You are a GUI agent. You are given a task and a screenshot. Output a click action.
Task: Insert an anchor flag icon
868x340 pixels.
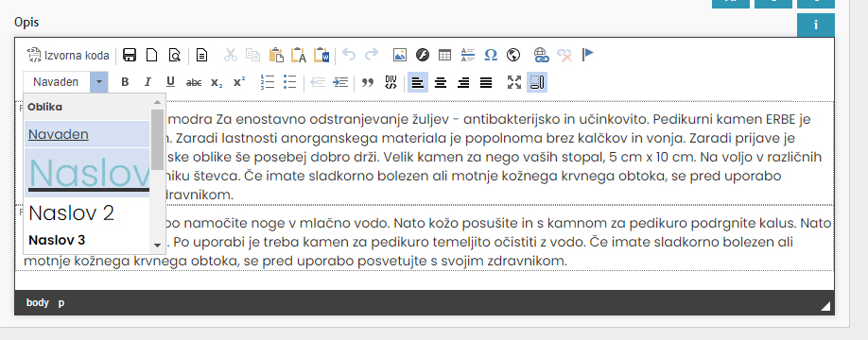coord(587,55)
